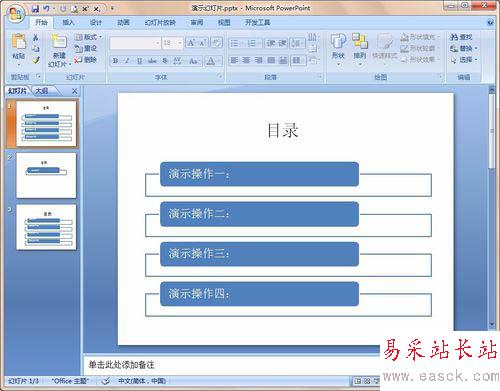The image size is (500, 391).
Task: Cut selection with the scissors icon
Action: (36, 37)
